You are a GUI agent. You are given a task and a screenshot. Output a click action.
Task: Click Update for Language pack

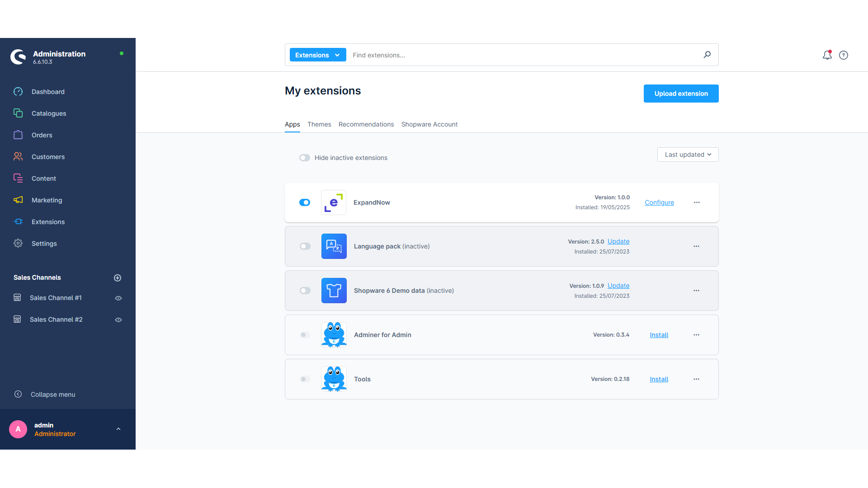pyautogui.click(x=618, y=241)
